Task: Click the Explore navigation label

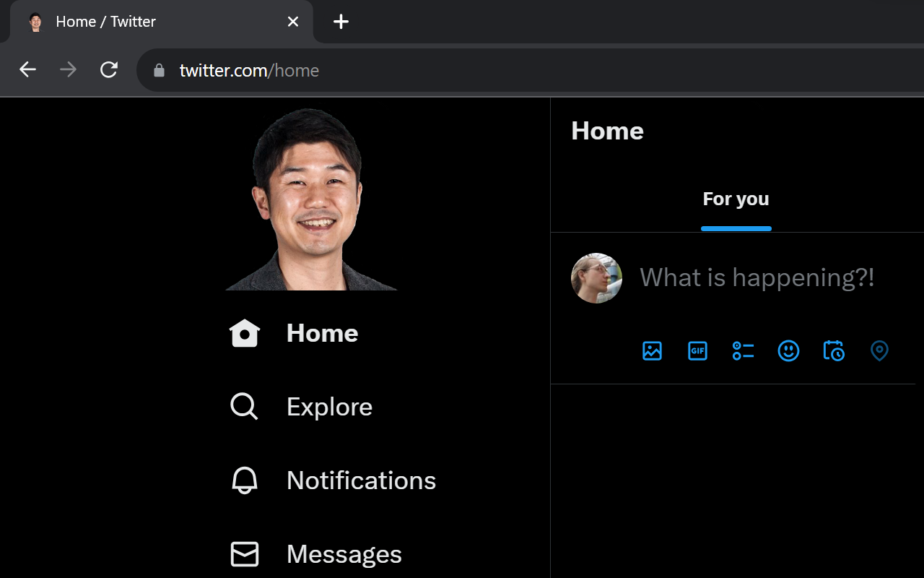Action: coord(329,407)
